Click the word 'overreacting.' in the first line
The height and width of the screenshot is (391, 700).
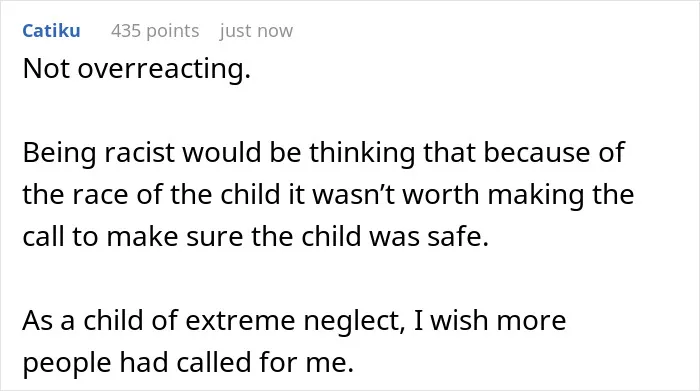pyautogui.click(x=164, y=69)
